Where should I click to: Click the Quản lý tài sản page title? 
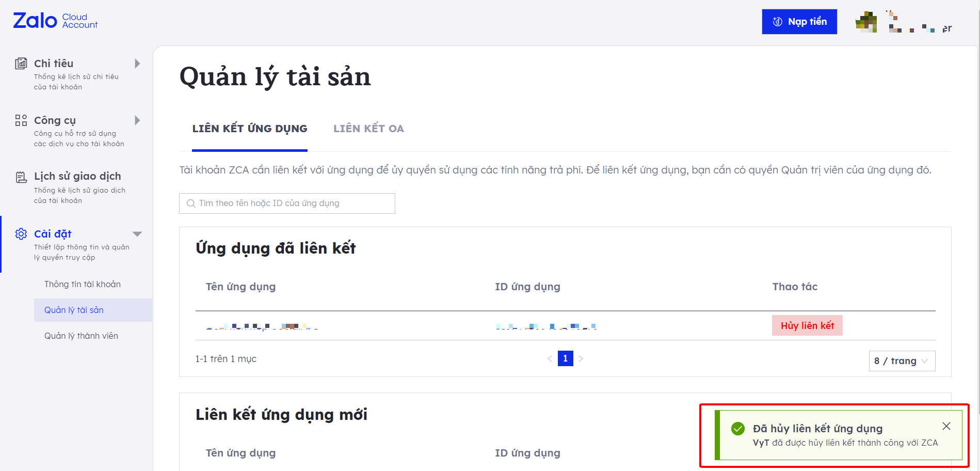[275, 77]
